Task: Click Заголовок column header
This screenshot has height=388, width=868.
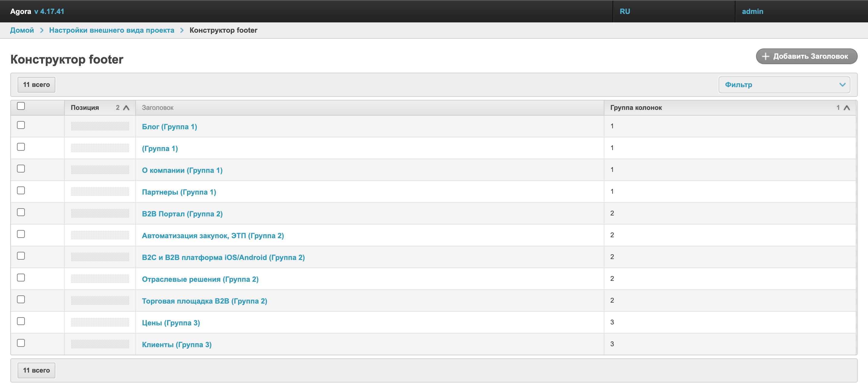Action: pos(158,108)
